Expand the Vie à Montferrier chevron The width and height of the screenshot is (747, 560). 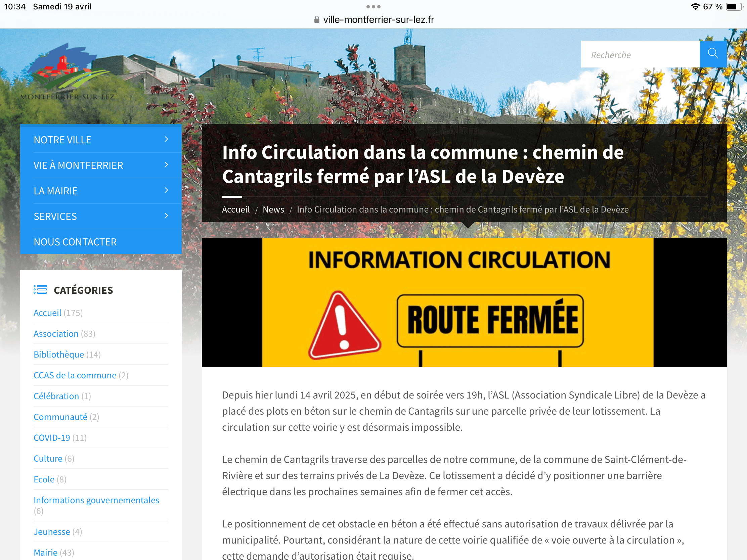[x=166, y=165]
